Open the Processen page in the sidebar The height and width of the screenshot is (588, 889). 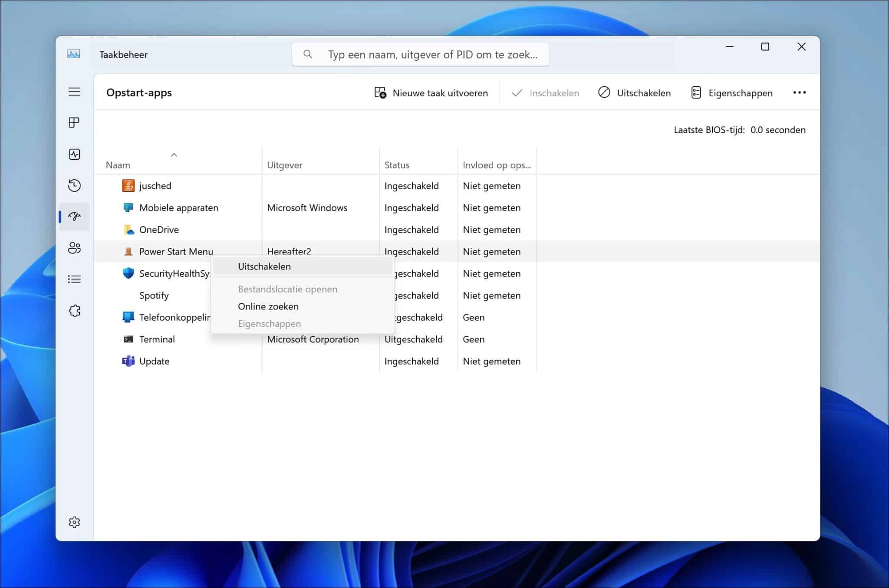[x=74, y=123]
